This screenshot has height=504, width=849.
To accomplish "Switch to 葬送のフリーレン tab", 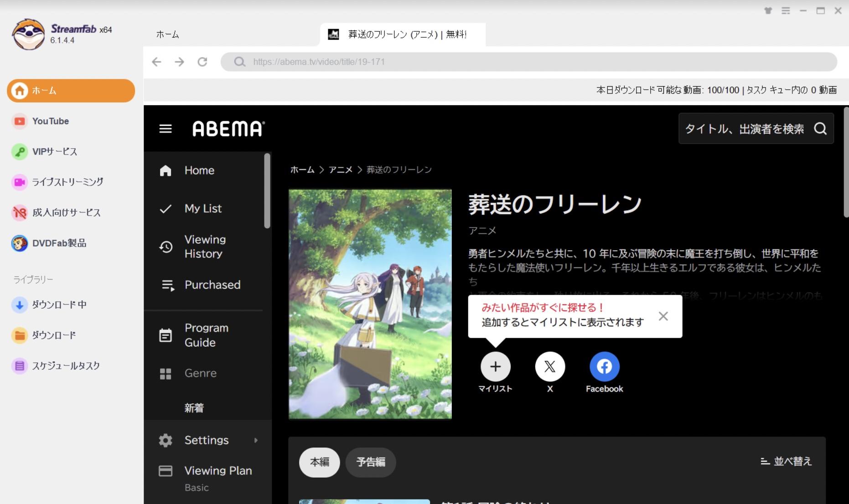I will pyautogui.click(x=403, y=35).
